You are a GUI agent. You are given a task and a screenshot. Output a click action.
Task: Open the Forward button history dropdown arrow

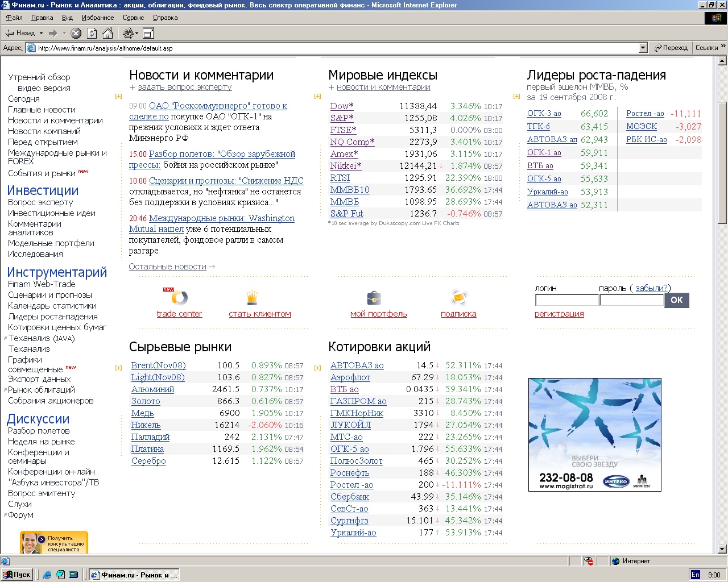(64, 33)
